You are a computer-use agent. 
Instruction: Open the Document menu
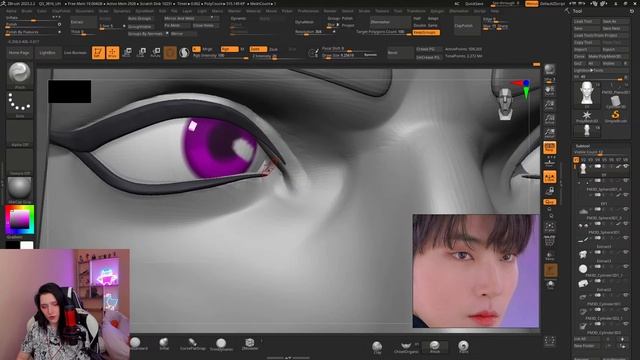84,11
